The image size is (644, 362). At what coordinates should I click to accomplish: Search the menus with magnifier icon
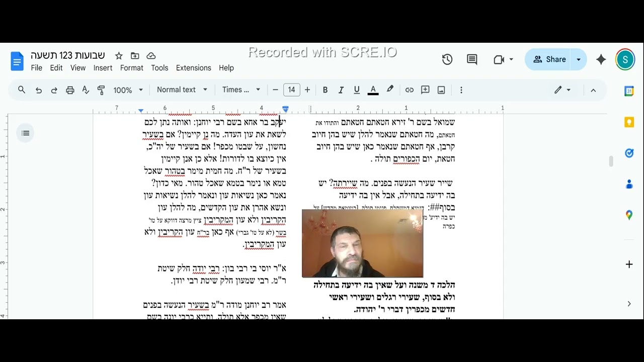[22, 90]
